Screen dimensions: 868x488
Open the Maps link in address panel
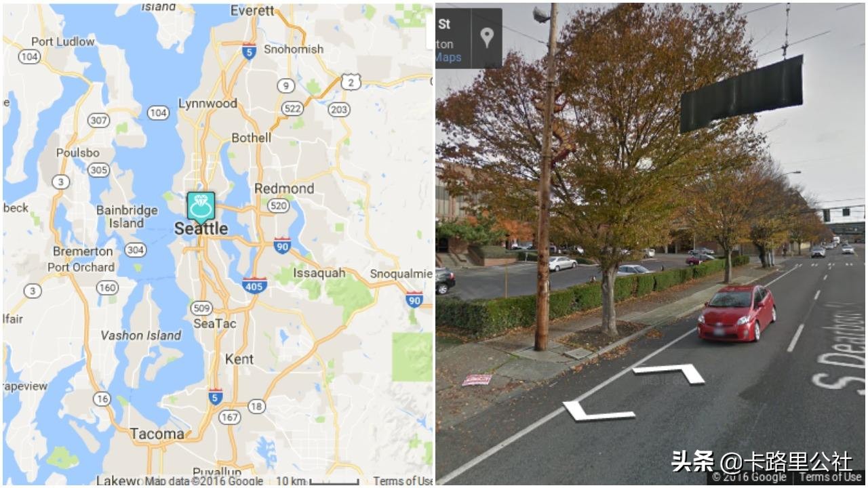pyautogui.click(x=448, y=58)
